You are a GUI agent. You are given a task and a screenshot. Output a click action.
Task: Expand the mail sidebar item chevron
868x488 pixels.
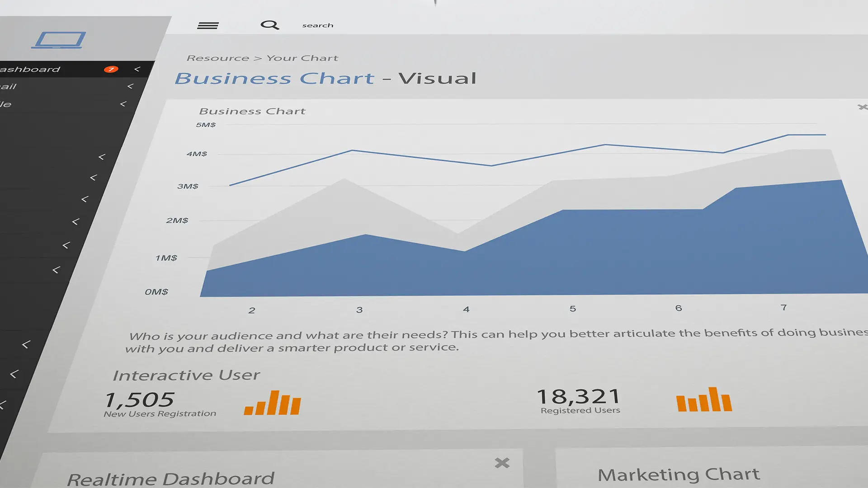click(x=130, y=86)
